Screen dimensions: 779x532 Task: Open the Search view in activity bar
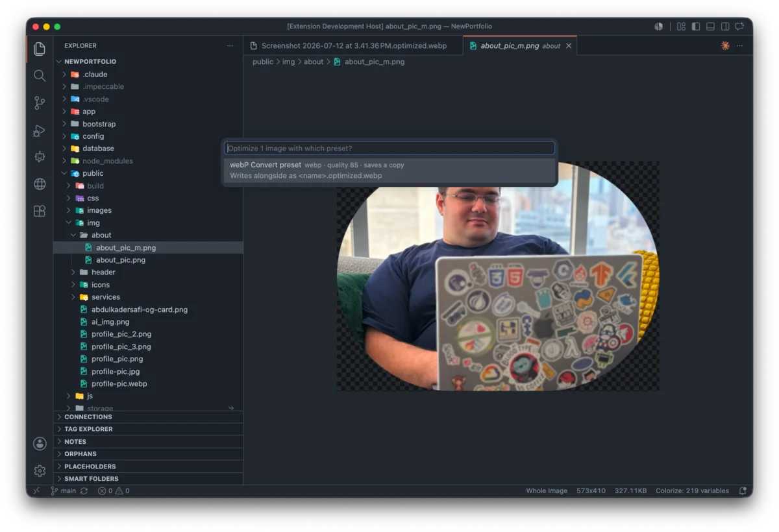click(40, 76)
